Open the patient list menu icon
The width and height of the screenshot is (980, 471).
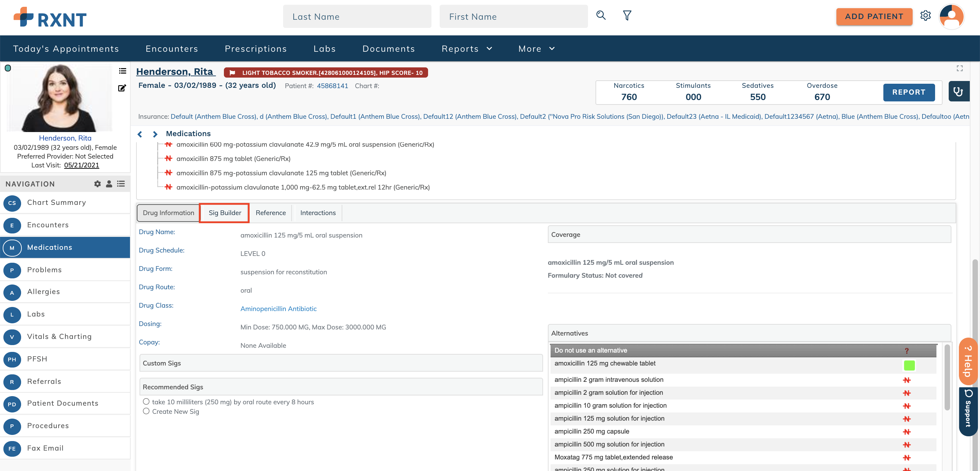tap(122, 71)
